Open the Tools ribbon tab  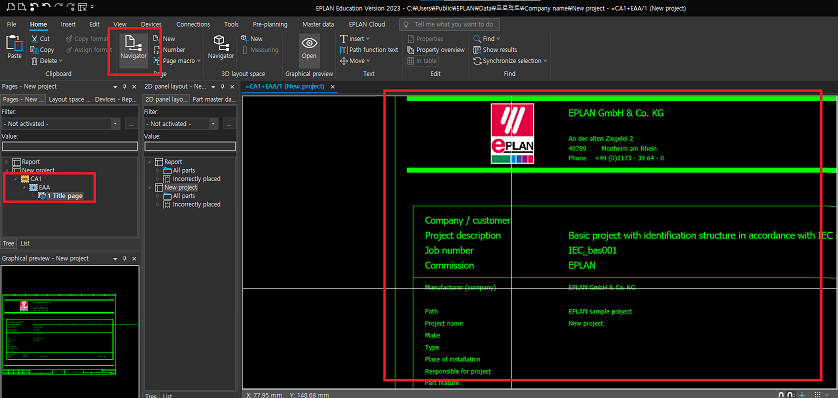[x=231, y=25]
